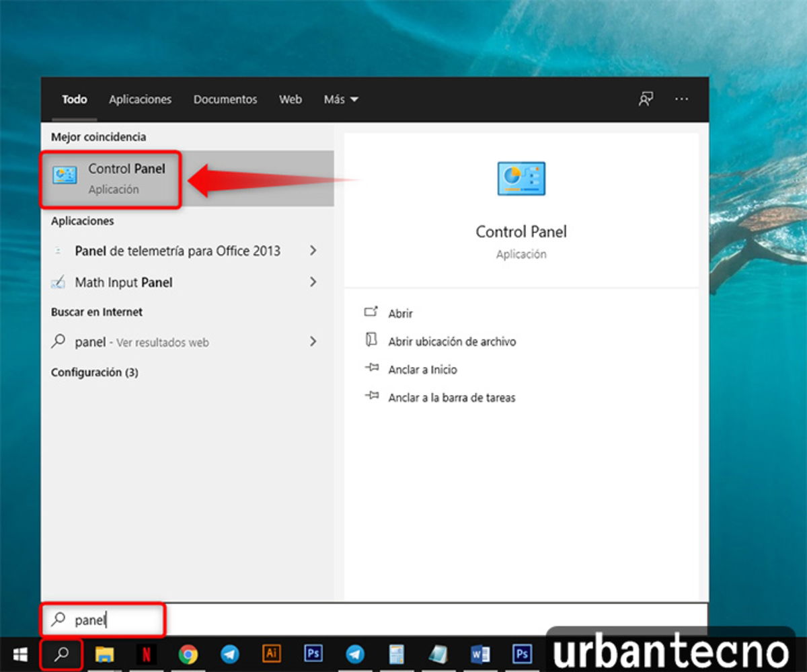
Task: Click Abrir in the details pane
Action: [400, 314]
